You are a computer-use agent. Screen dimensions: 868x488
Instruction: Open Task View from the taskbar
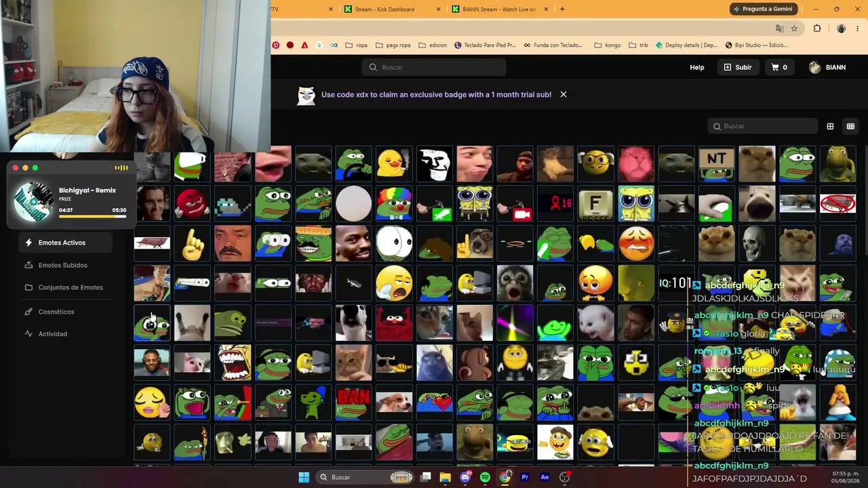pyautogui.click(x=425, y=477)
